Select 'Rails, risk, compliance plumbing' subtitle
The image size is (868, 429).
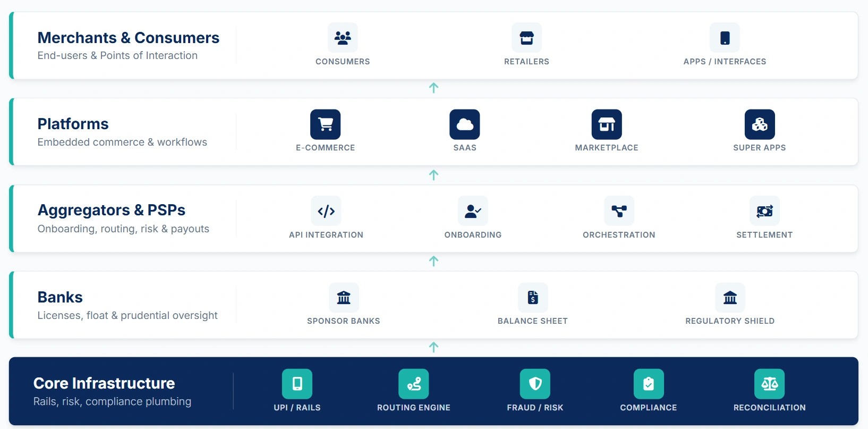tap(112, 401)
